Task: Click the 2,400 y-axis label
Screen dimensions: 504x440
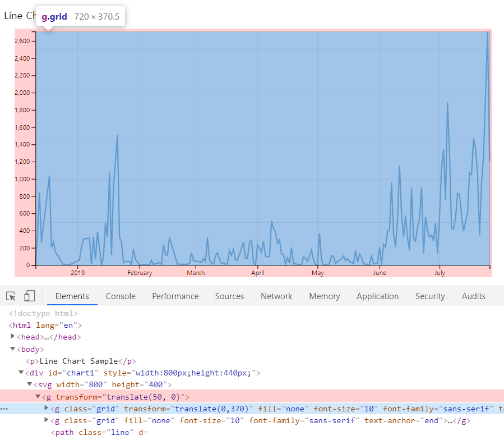Action: coord(22,58)
